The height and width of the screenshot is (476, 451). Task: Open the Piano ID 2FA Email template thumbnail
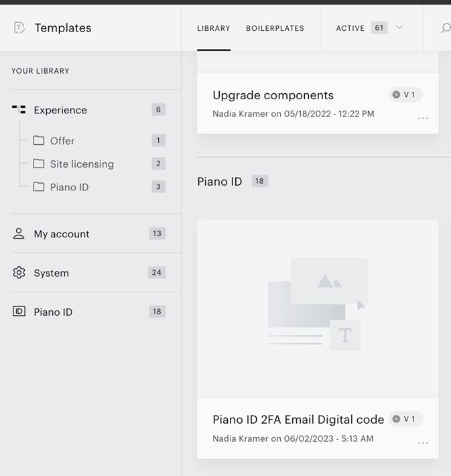(x=318, y=309)
